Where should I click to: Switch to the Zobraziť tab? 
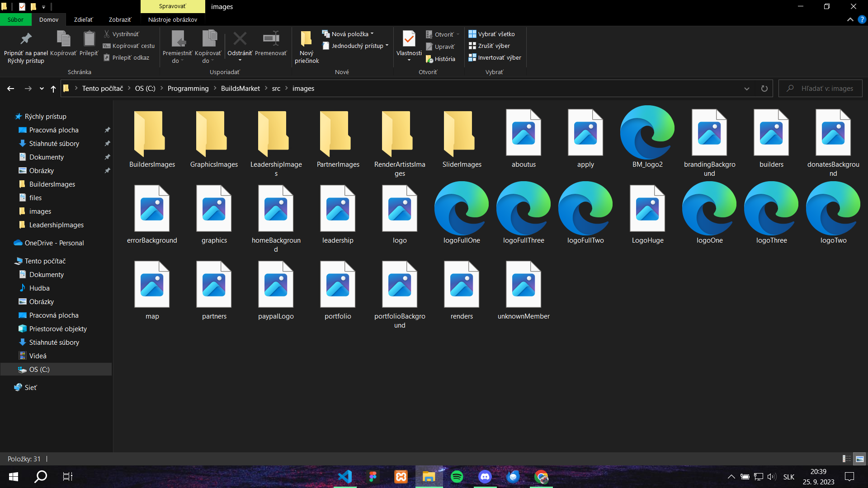tap(119, 19)
